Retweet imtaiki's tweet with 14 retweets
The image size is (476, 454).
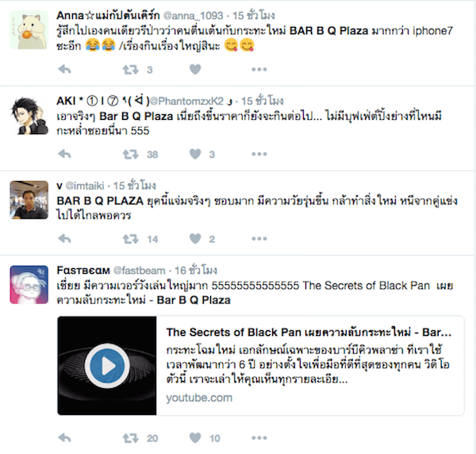click(131, 239)
